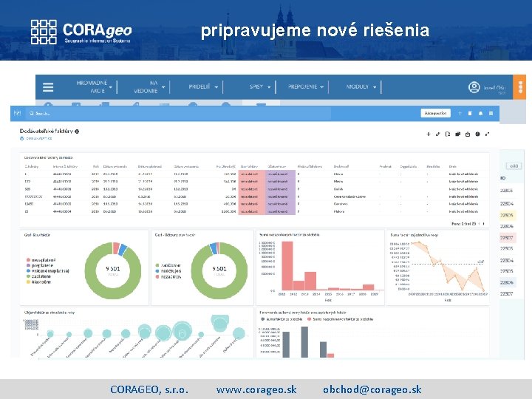Screen dimensions: 532x399
Task: Open the settings icon in the light-blue toolbar
Action: click(491, 113)
